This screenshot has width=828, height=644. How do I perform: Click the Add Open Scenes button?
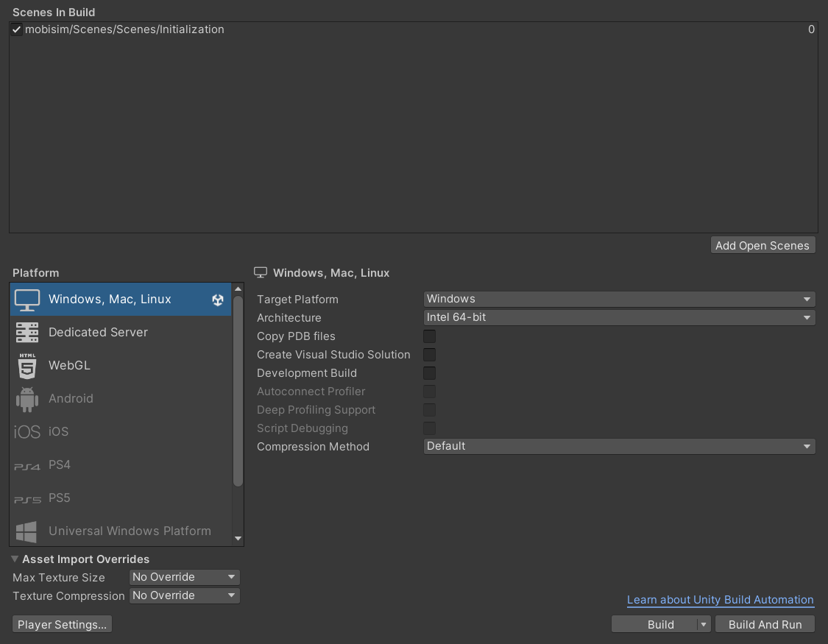[x=762, y=246]
